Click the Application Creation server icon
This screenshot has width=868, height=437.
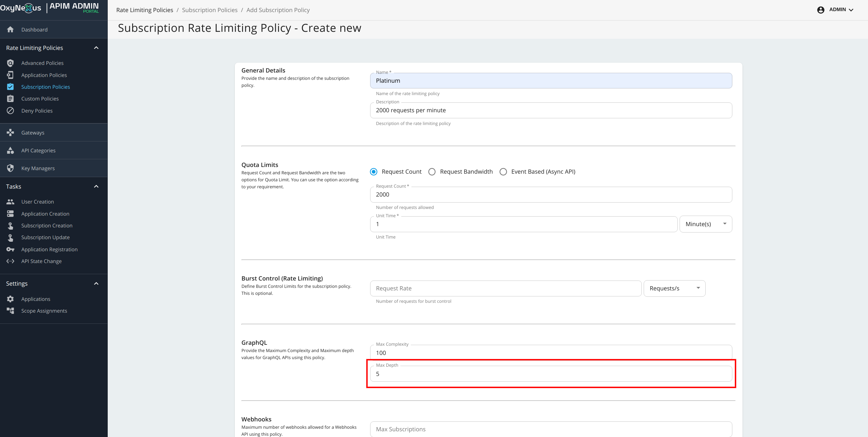[x=10, y=214]
